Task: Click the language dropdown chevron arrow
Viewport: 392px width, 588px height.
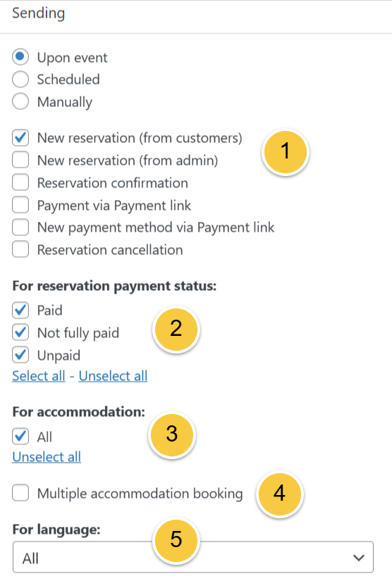Action: pos(359,558)
